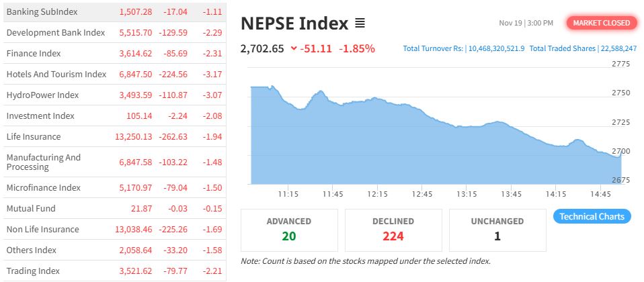Open the menu icon beside NEPSE Index
The width and height of the screenshot is (644, 282).
(360, 23)
